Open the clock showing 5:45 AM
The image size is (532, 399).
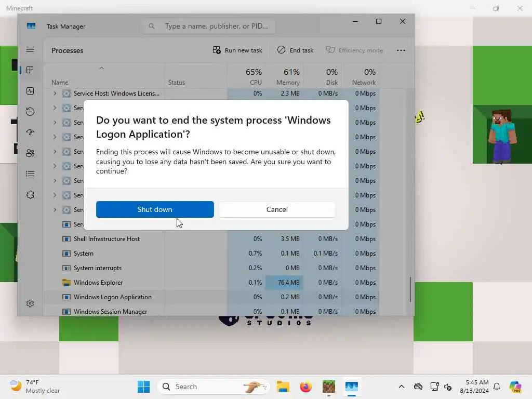click(474, 387)
